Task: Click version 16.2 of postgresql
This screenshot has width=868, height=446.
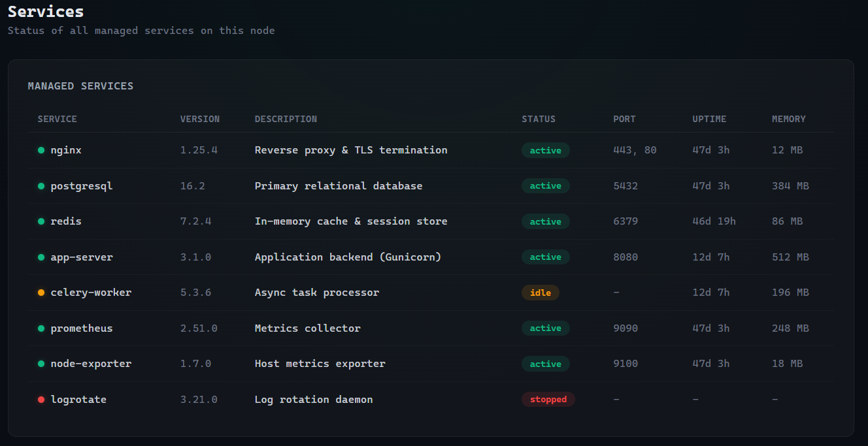Action: click(193, 186)
